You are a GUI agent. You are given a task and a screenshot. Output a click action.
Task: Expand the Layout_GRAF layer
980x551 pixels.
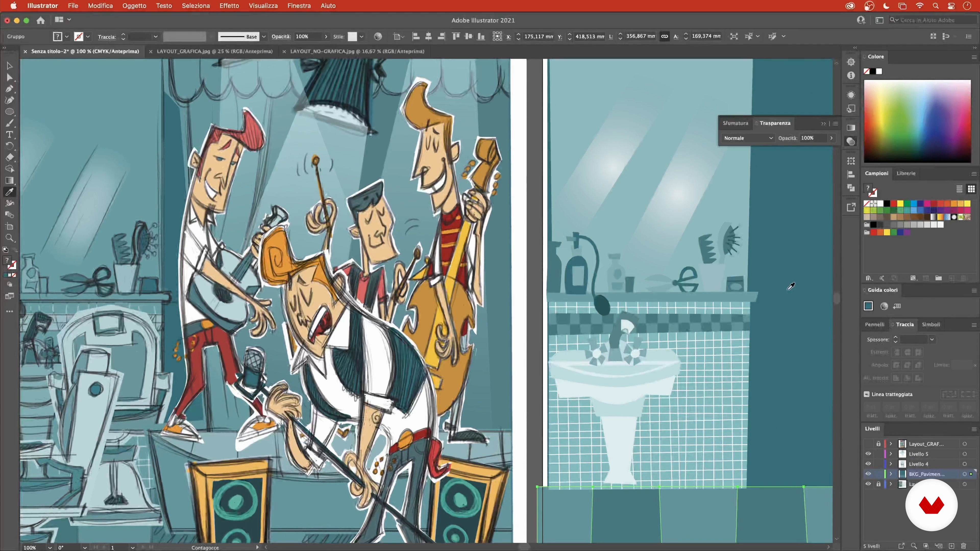[891, 444]
